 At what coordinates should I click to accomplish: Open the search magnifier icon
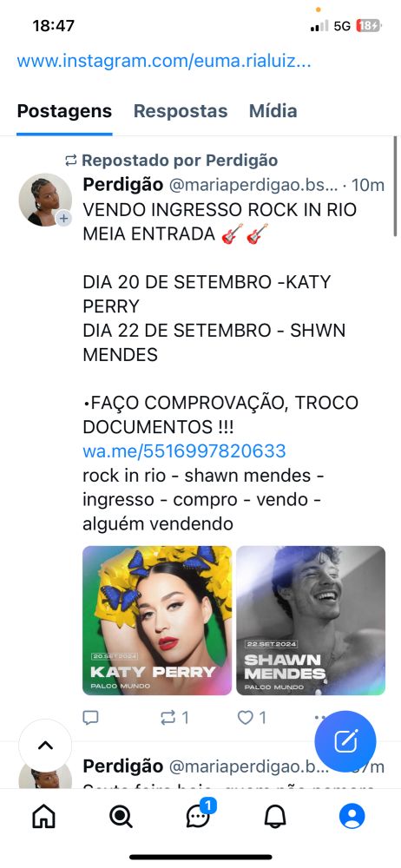pos(121,816)
